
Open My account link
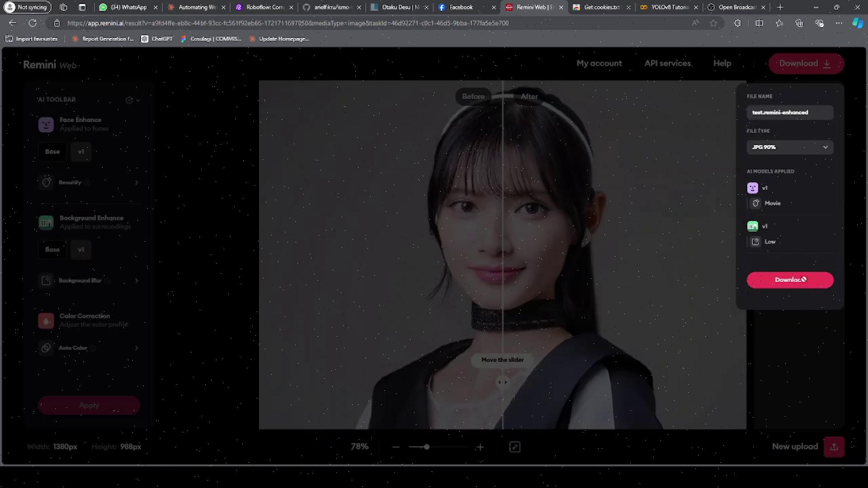tap(599, 64)
